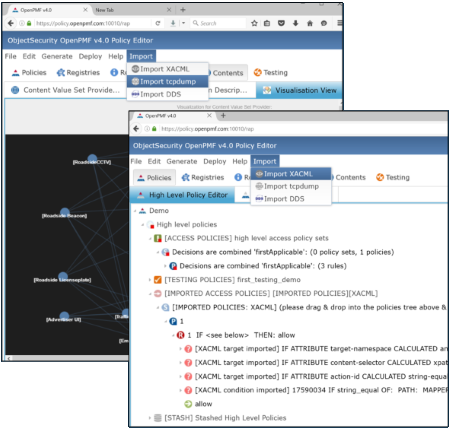Click the red IMPORTED ACCESS POLICIES icon

coord(158,294)
